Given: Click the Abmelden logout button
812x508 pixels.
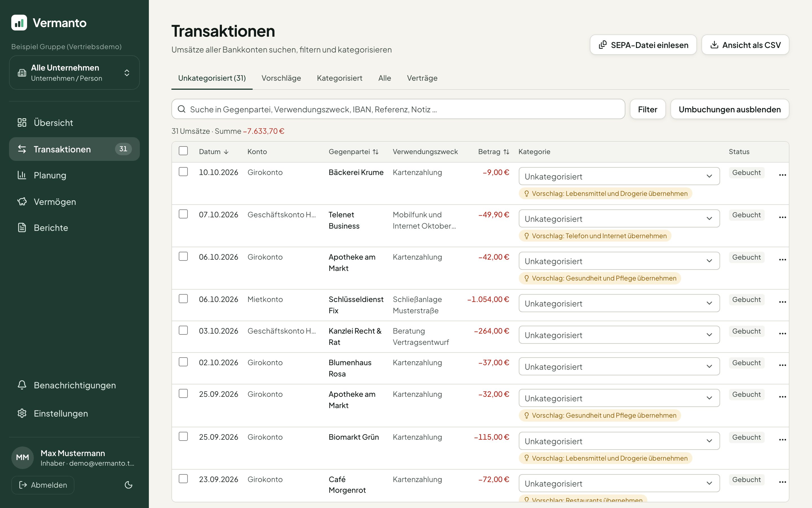Looking at the screenshot, I should click(43, 485).
